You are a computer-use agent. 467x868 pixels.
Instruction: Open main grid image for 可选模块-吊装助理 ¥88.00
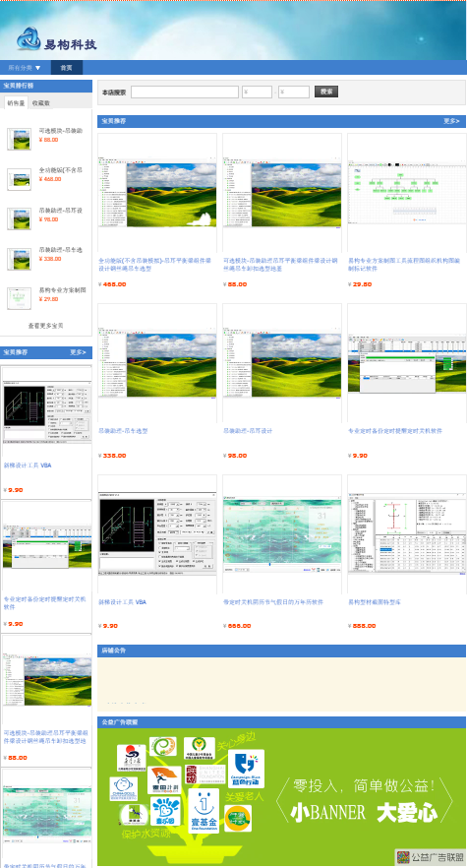(x=282, y=193)
